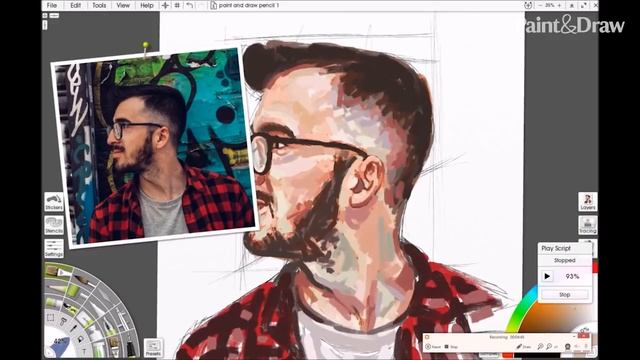The width and height of the screenshot is (640, 360).
Task: Open the Layers panel
Action: (x=588, y=202)
